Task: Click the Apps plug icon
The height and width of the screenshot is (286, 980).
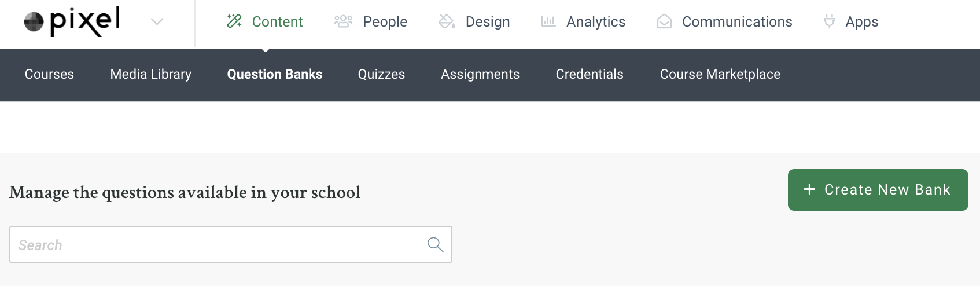Action: [x=829, y=22]
